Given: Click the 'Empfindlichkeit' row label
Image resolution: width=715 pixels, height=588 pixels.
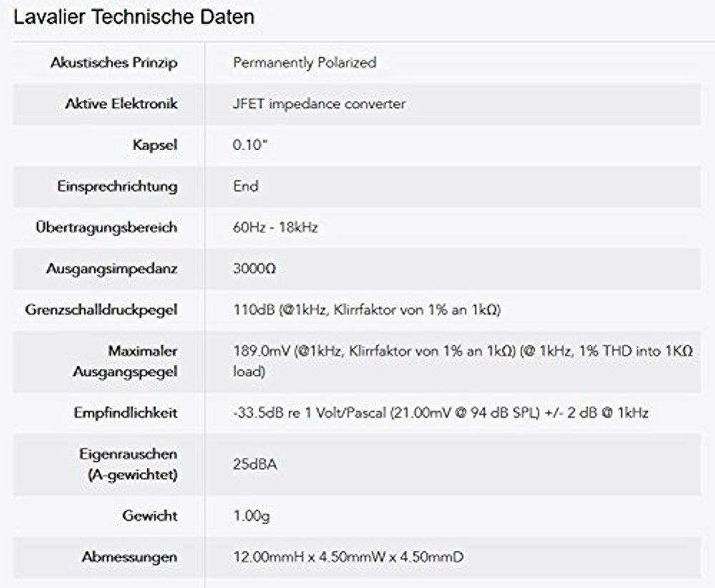Looking at the screenshot, I should [x=125, y=413].
